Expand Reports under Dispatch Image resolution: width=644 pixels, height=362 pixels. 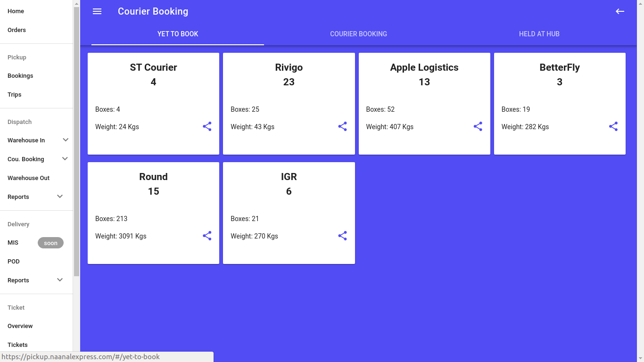tap(60, 197)
